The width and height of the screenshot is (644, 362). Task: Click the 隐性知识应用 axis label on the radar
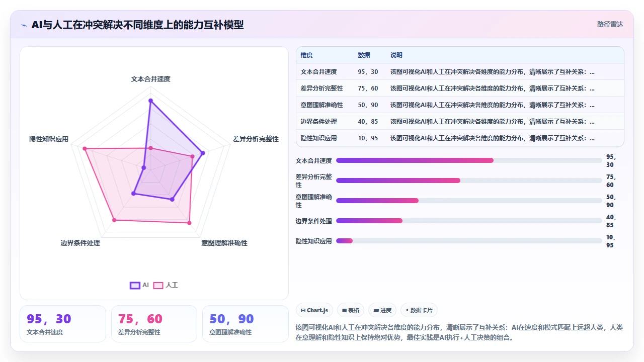tap(49, 139)
